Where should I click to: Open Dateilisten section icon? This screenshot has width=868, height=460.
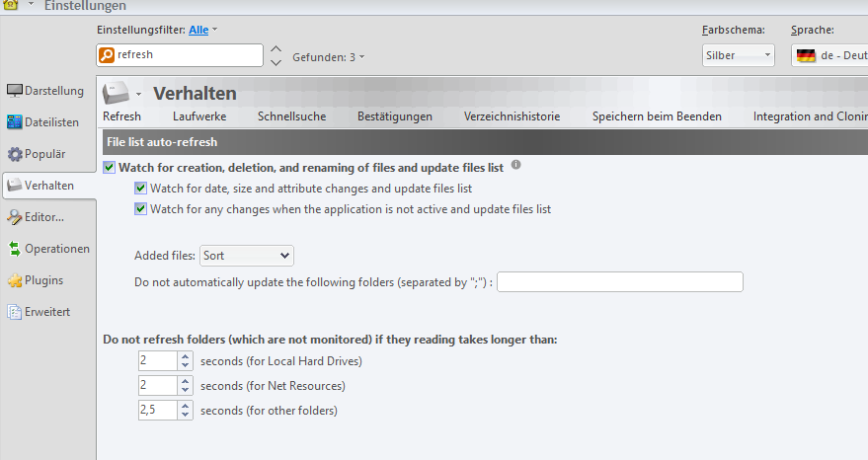pos(15,122)
